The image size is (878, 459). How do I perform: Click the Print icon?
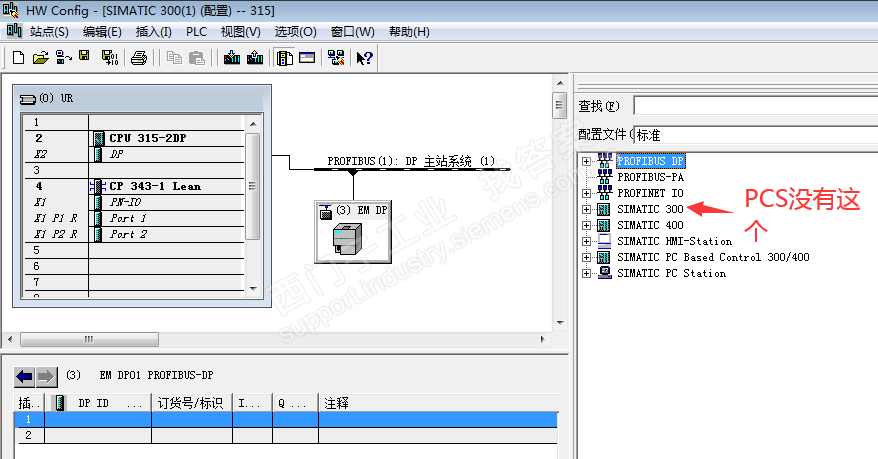pyautogui.click(x=139, y=58)
